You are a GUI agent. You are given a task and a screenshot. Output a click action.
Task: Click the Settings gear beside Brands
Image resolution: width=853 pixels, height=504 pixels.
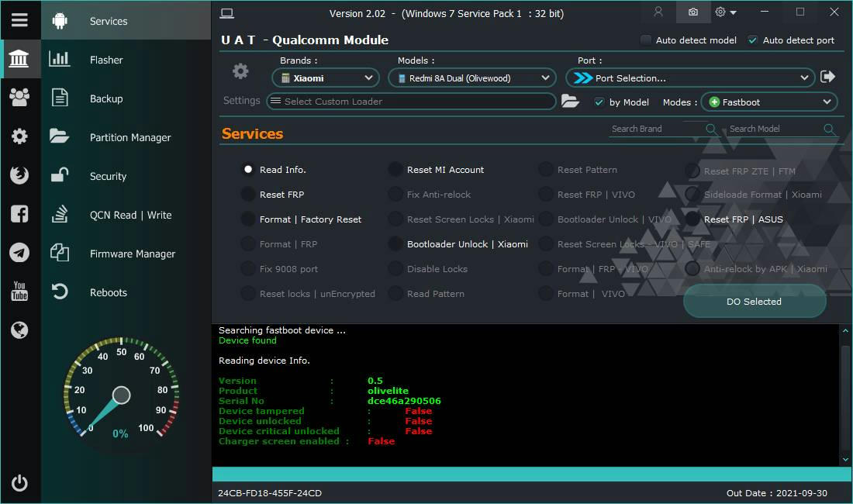240,71
